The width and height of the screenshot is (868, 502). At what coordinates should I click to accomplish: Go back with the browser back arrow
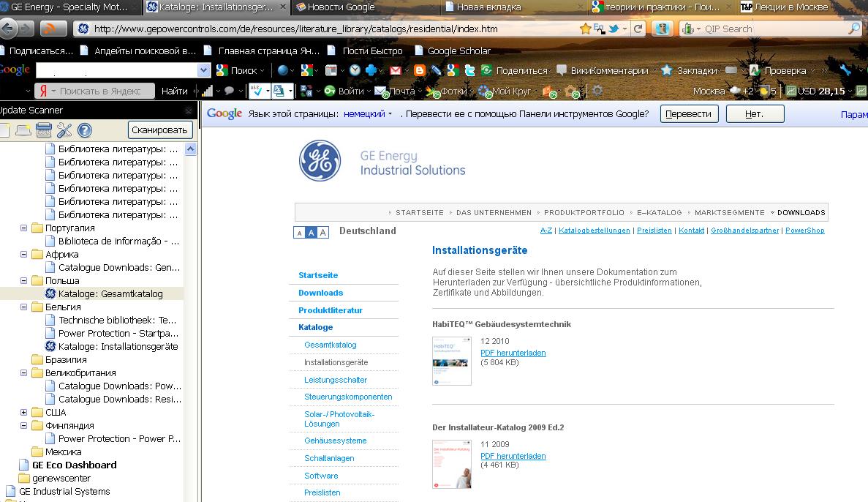pos(8,29)
